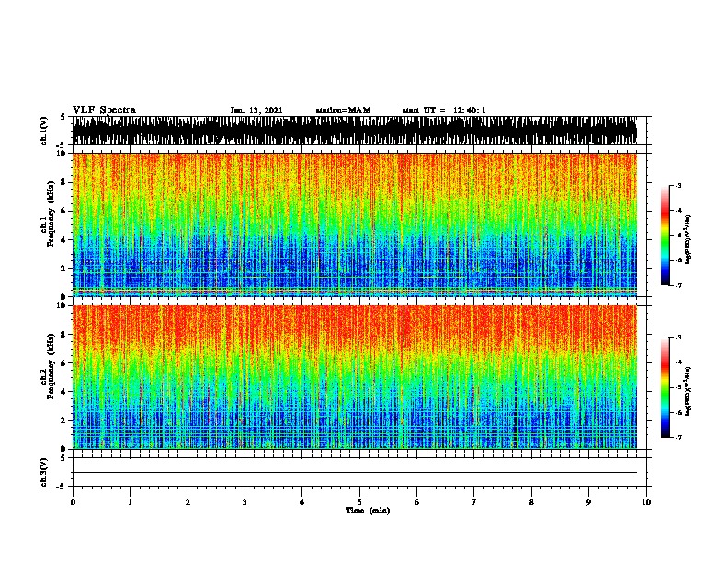The width and height of the screenshot is (728, 563).
Task: Select the "start UT = 12:40: 1" text
Action: tap(444, 110)
